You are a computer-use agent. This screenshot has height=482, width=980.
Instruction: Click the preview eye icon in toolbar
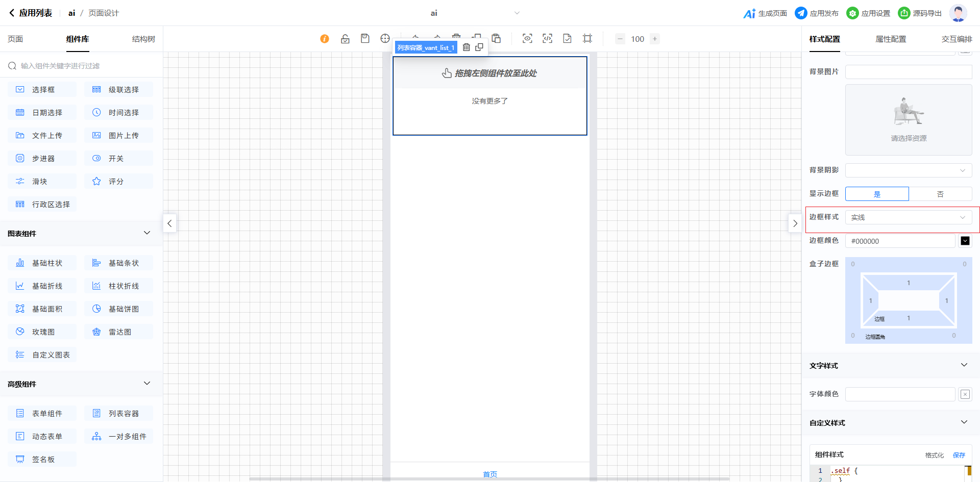pos(527,39)
